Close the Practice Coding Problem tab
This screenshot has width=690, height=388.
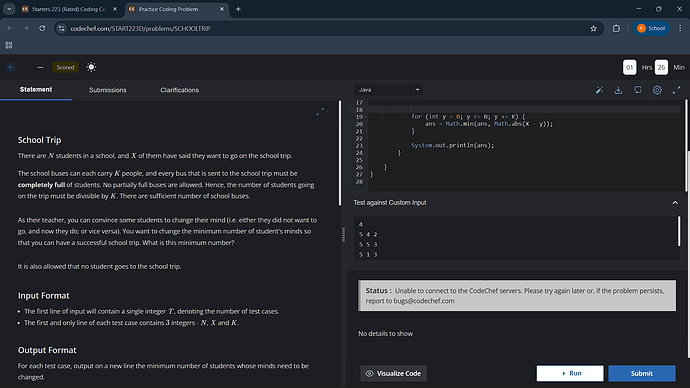pos(222,9)
